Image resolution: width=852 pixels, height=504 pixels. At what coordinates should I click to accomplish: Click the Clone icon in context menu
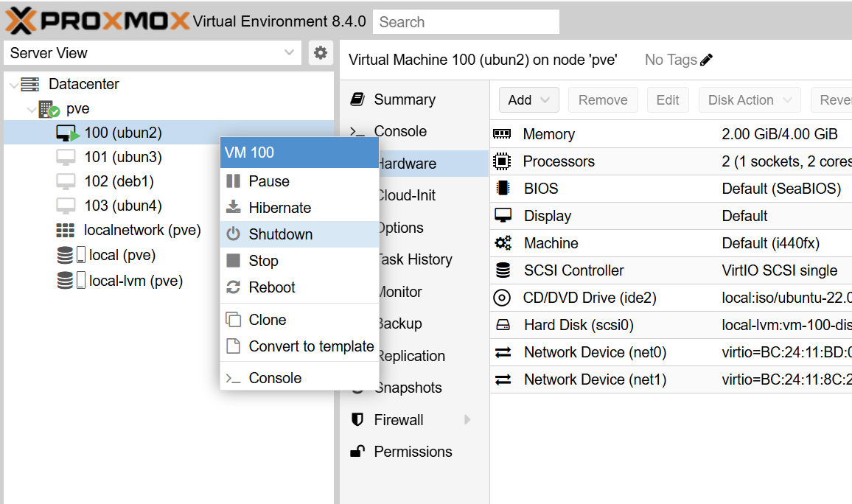click(x=233, y=320)
